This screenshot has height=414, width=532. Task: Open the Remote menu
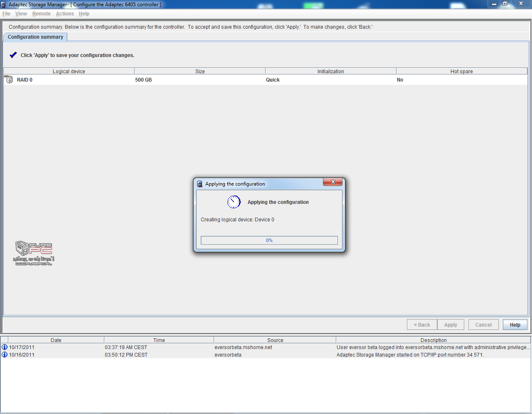click(x=42, y=14)
